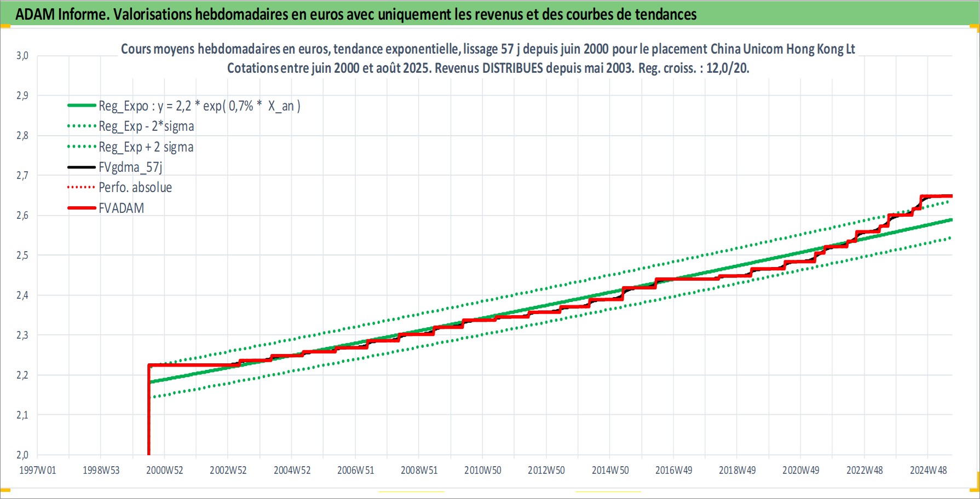980x499 pixels.
Task: Click x-axis label '2024W48'
Action: pos(928,471)
